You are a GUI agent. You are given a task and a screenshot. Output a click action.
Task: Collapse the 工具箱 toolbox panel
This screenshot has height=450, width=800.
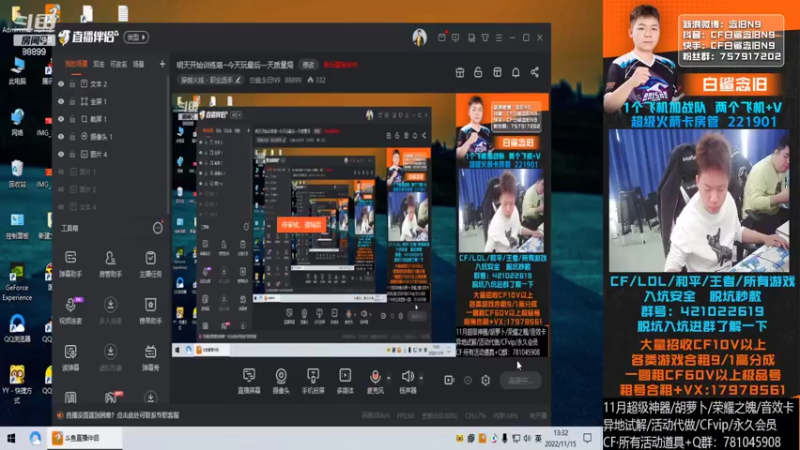[x=158, y=228]
